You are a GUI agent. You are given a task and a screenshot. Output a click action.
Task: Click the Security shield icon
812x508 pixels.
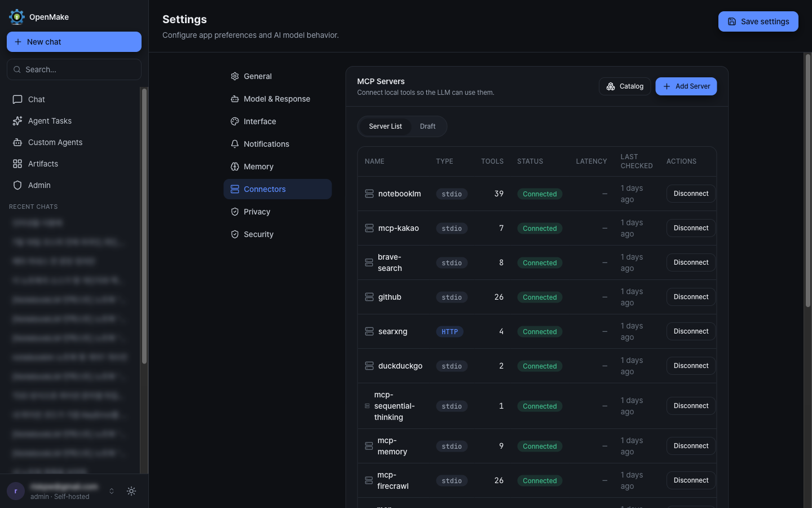[x=235, y=234]
